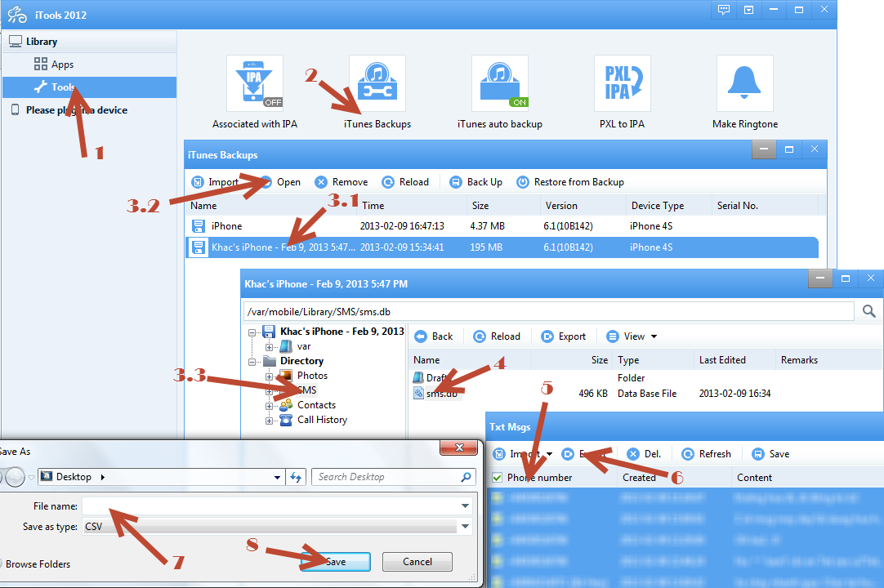The image size is (884, 588).
Task: Open the title bar dropdown menu icon
Action: pyautogui.click(x=748, y=10)
